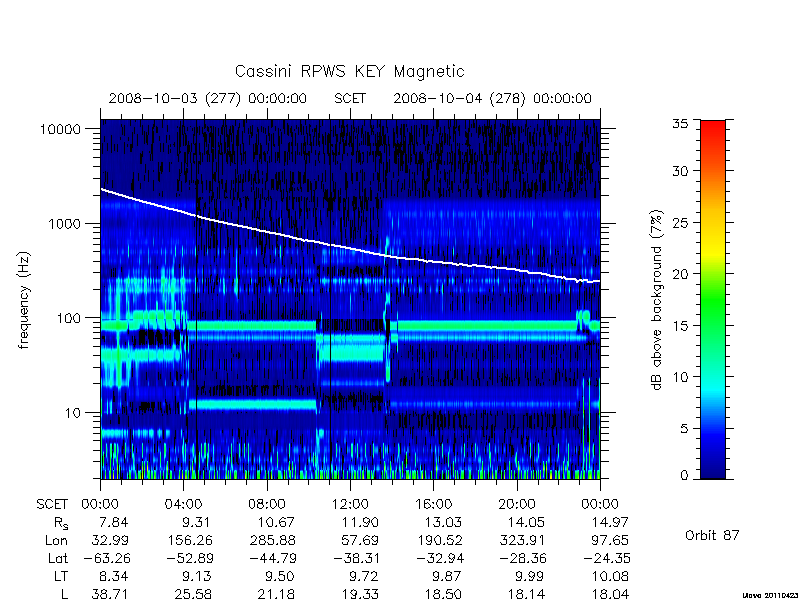Screen dimensions: 800x600
Task: Click the 04:00 SCET time tick
Action: point(183,505)
